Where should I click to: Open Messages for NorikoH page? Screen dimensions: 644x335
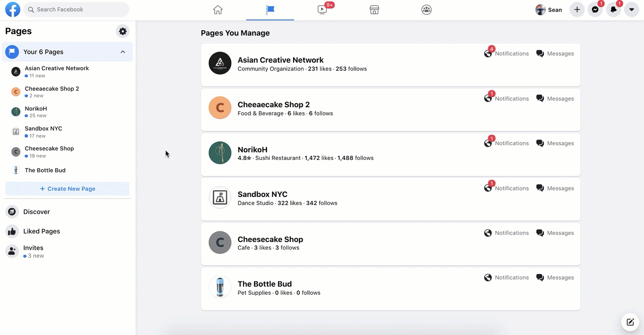[555, 143]
